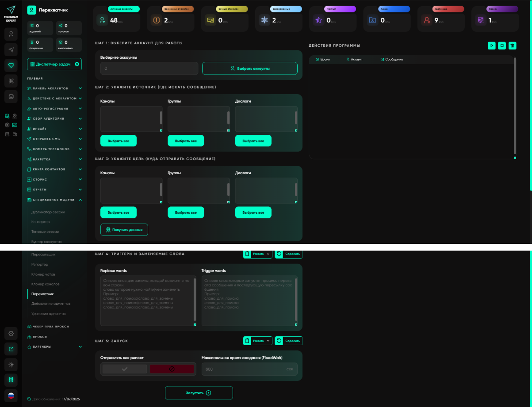532x407 pixels.
Task: Open the Репортер module
Action: (40, 264)
